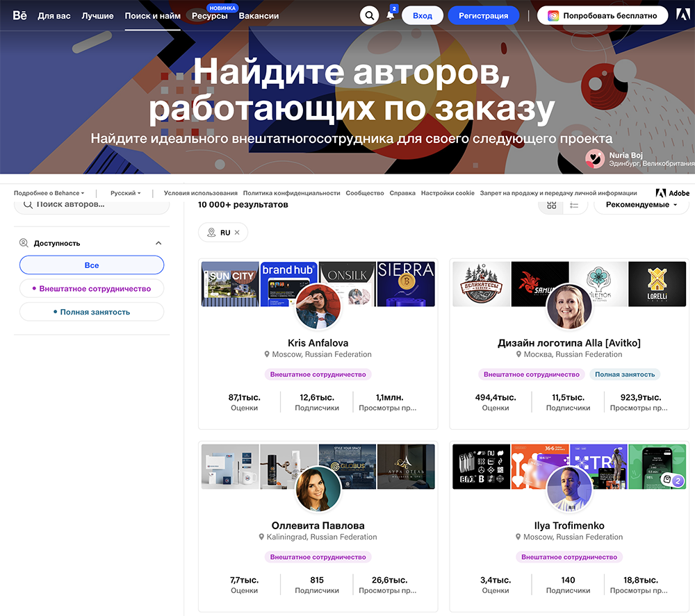Collapse the Доступность section
The image size is (695, 616).
[x=158, y=243]
